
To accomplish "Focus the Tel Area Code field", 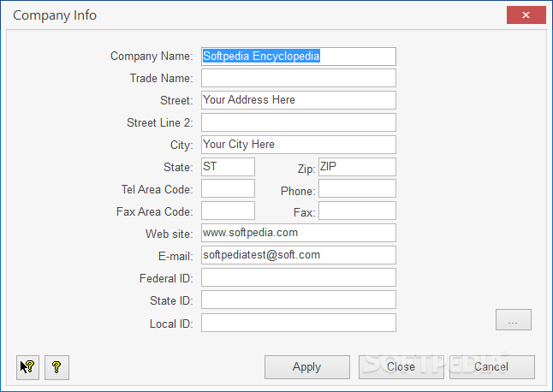I will click(229, 188).
